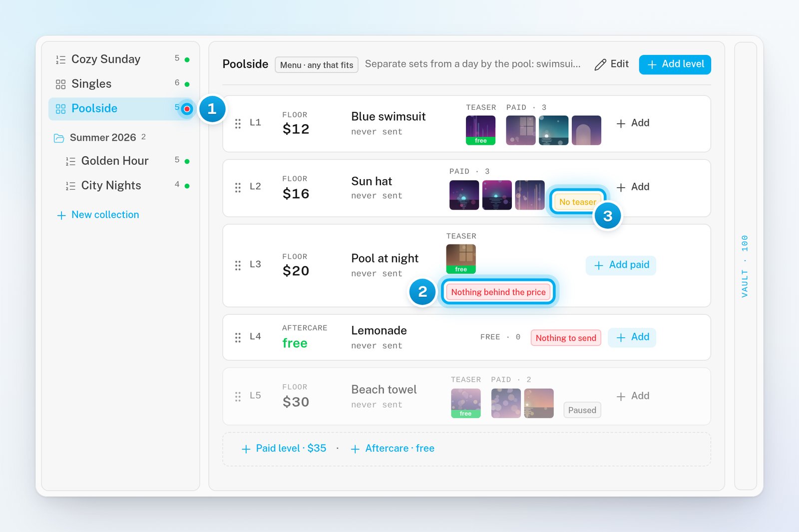Open the Beach towel free teaser thumbnail
The width and height of the screenshot is (799, 532).
pyautogui.click(x=465, y=403)
